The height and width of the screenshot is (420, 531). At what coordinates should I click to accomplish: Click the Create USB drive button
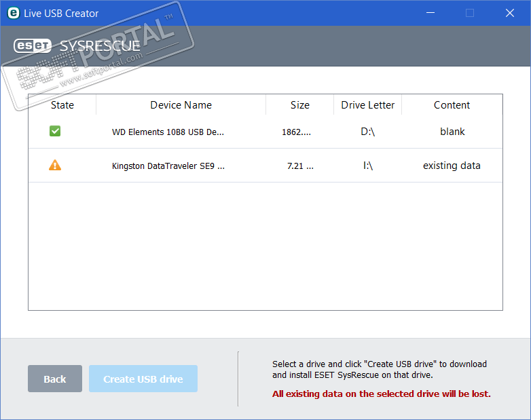(x=143, y=379)
